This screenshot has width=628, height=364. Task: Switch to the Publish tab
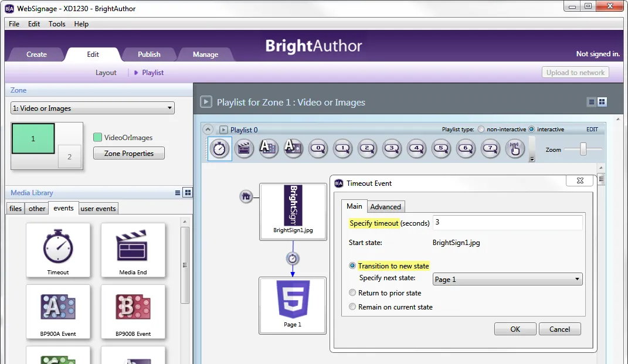(149, 55)
